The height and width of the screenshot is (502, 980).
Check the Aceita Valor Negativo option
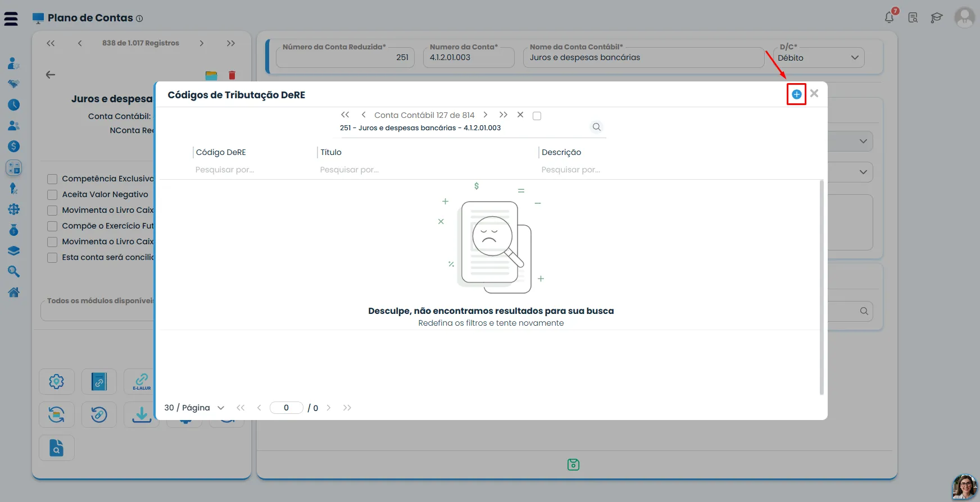coord(52,195)
